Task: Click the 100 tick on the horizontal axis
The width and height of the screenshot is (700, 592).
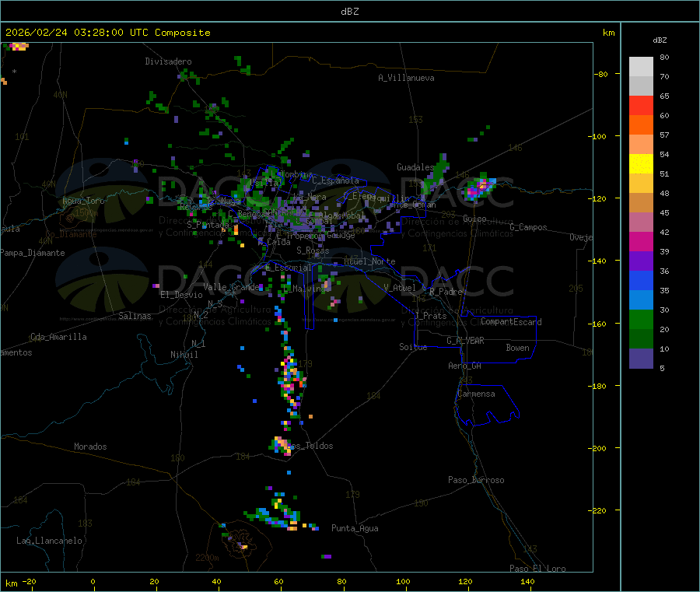Action: [x=403, y=581]
